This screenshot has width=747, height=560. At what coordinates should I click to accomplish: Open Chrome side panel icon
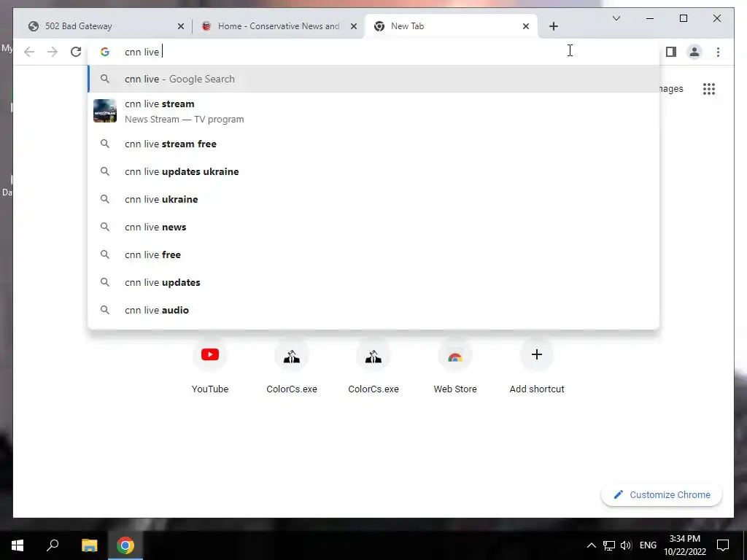[x=671, y=52]
